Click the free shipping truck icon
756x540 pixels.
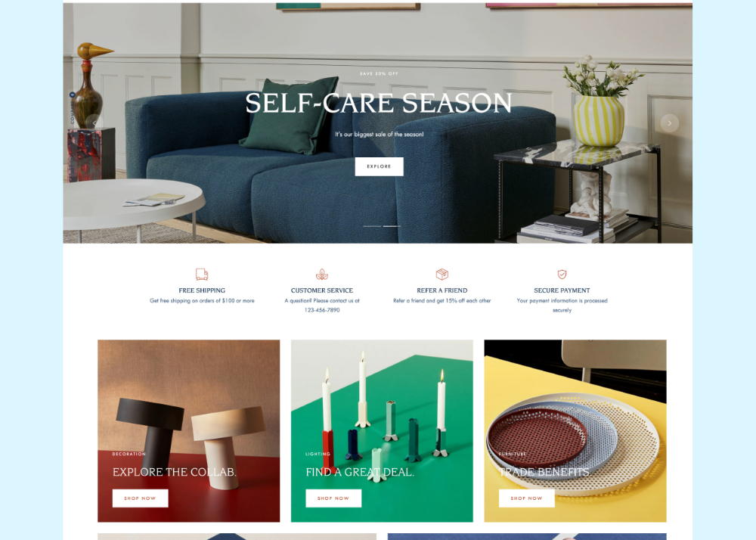pyautogui.click(x=202, y=275)
